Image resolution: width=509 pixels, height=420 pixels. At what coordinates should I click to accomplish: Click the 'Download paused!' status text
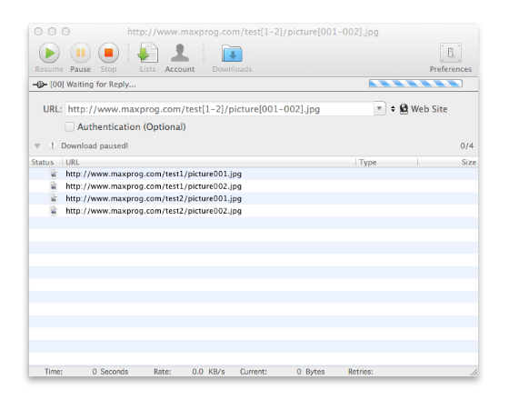[x=95, y=146]
